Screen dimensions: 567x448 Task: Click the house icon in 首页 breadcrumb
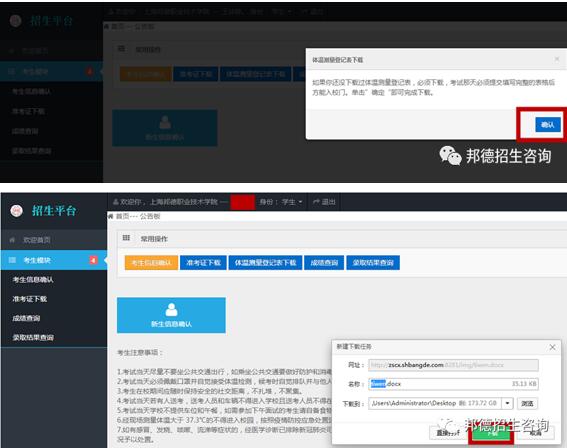pyautogui.click(x=111, y=216)
